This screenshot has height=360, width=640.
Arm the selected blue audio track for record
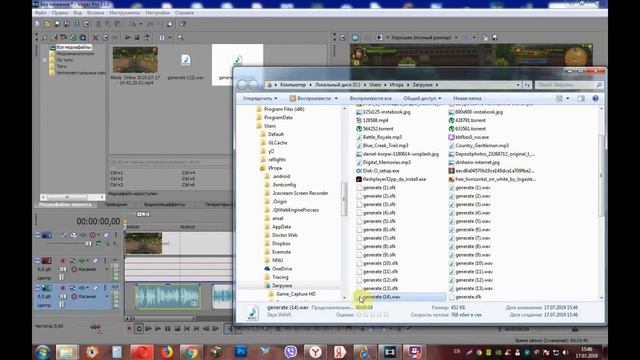click(63, 288)
